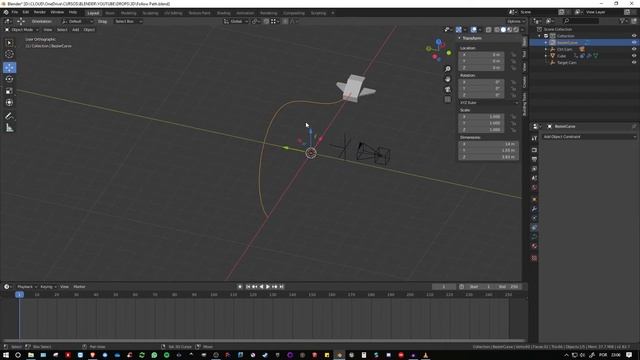640x360 pixels.
Task: Open the Global orientation dropdown
Action: point(236,21)
